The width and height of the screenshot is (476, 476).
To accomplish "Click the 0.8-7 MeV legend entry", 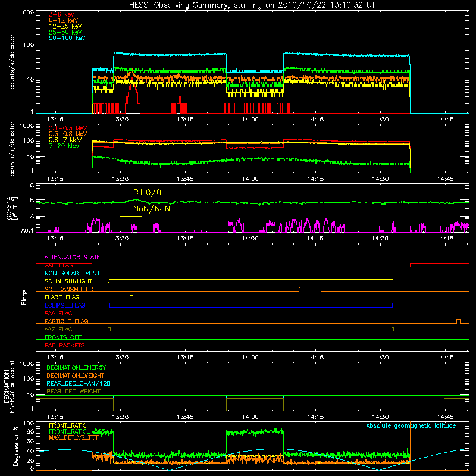I will click(65, 140).
